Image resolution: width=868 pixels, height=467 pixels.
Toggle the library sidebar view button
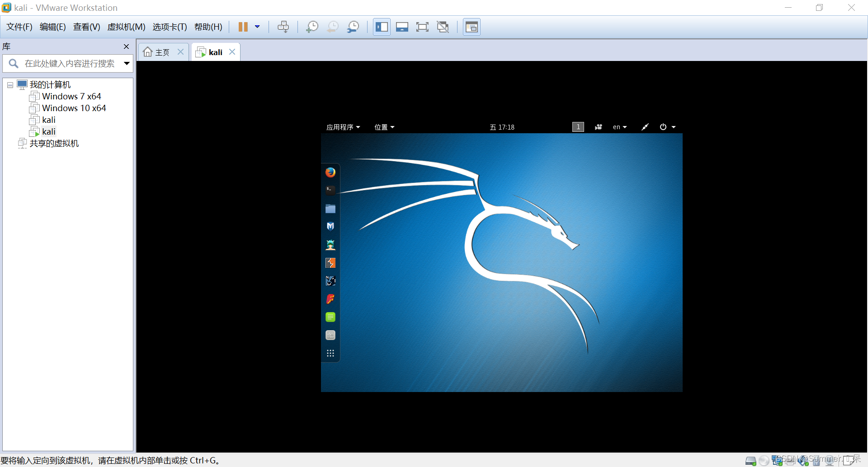click(382, 27)
